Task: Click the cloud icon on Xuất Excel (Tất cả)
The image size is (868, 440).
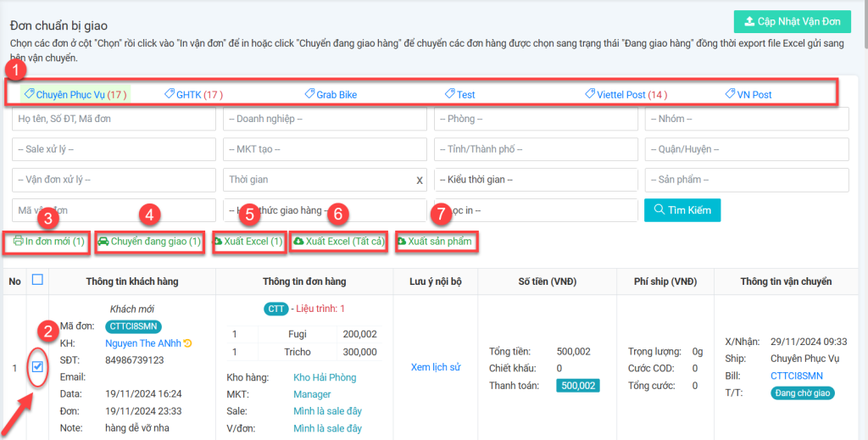Action: 298,242
